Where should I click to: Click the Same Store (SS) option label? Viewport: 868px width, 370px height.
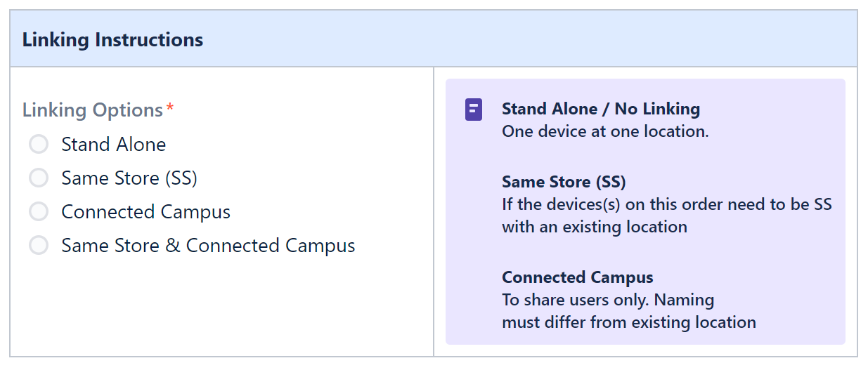[129, 178]
